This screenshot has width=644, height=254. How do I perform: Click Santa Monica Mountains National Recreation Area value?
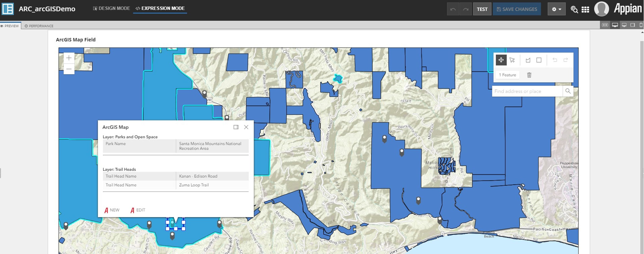(212, 146)
